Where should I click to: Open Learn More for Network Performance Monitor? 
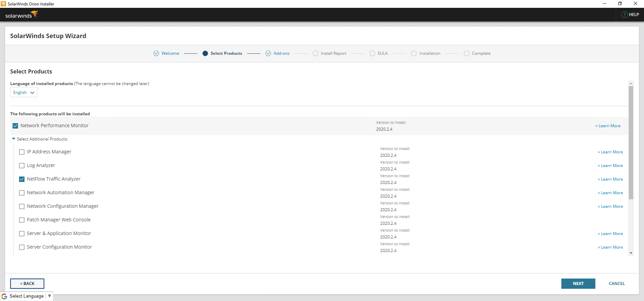(x=608, y=126)
